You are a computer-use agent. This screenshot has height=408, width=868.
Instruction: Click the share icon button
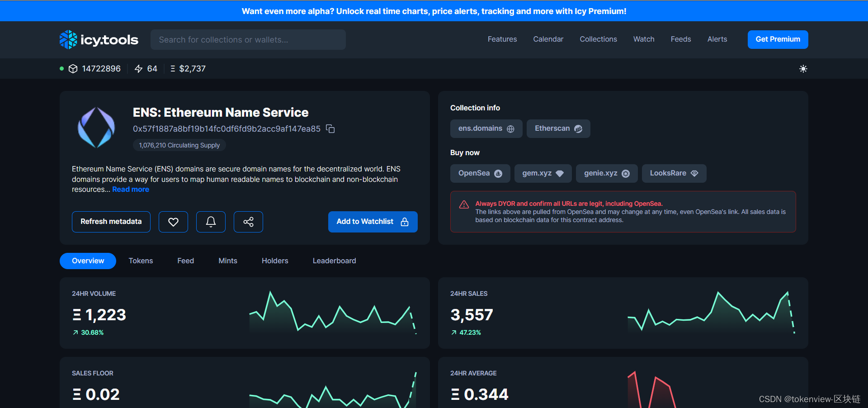[248, 222]
